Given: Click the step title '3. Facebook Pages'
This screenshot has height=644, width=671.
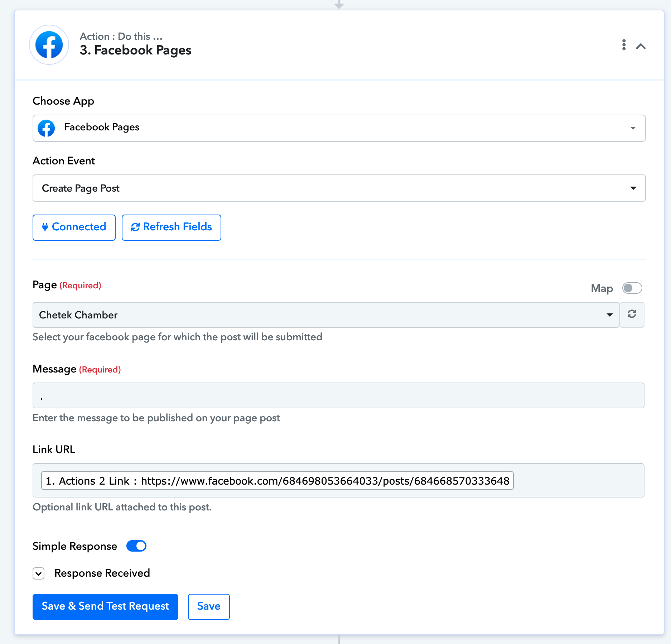Looking at the screenshot, I should 135,50.
